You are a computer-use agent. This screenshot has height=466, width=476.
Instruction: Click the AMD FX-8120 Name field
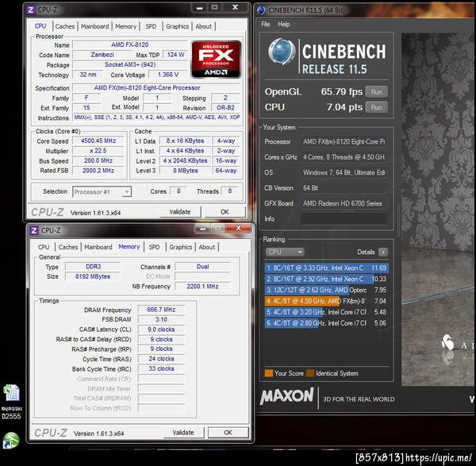pos(129,44)
